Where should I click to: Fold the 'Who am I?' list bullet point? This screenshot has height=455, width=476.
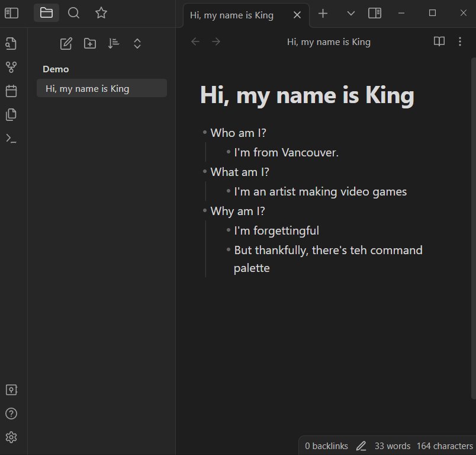pyautogui.click(x=205, y=133)
